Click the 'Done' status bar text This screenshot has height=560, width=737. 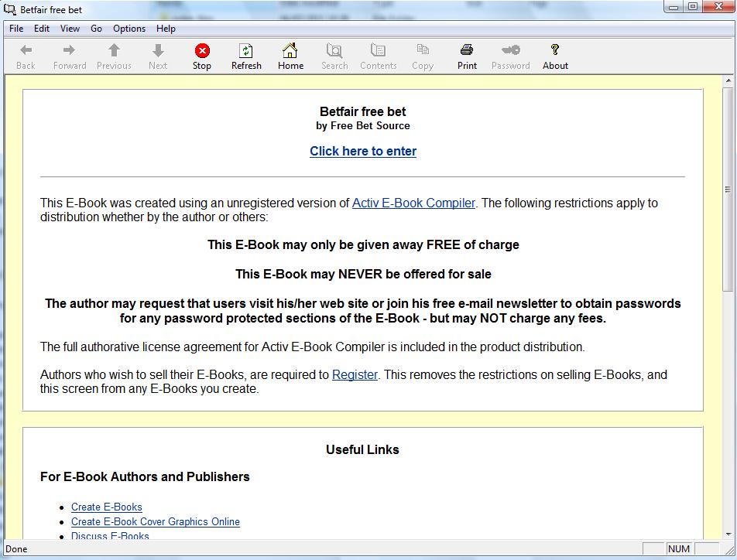pyautogui.click(x=16, y=548)
